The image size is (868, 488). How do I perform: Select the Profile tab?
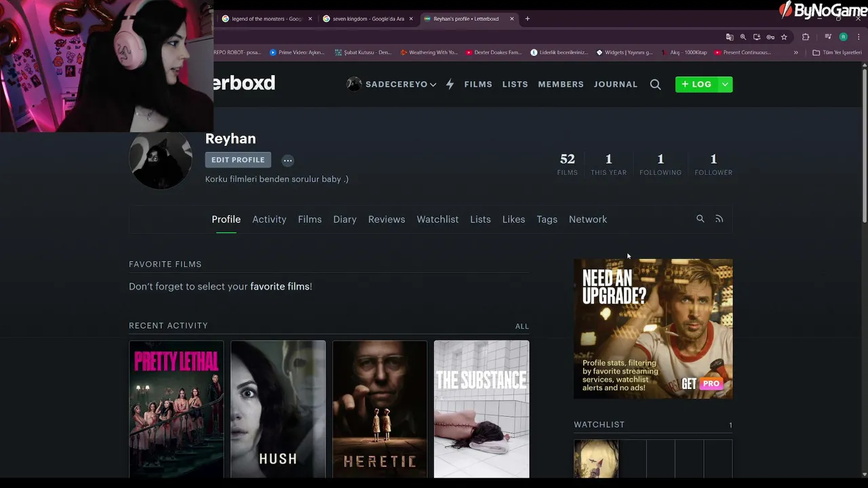(x=226, y=220)
